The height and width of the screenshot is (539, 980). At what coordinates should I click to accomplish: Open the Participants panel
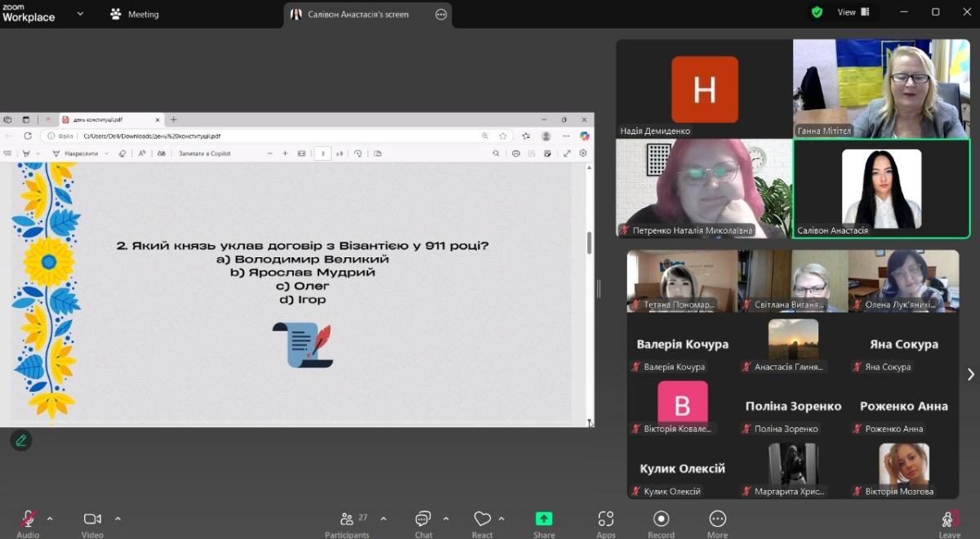[347, 523]
